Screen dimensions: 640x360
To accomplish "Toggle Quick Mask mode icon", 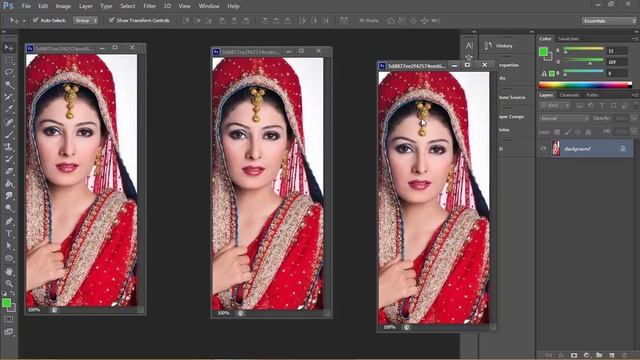I will coord(9,320).
